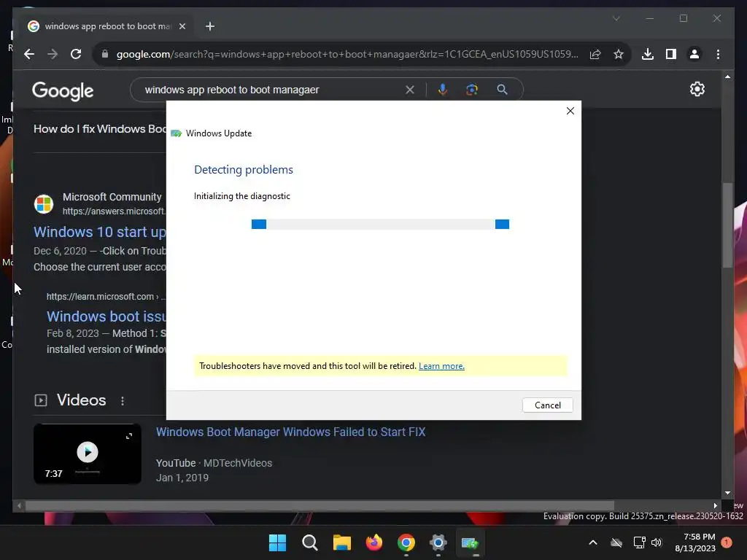Reload the Google search page

(76, 54)
